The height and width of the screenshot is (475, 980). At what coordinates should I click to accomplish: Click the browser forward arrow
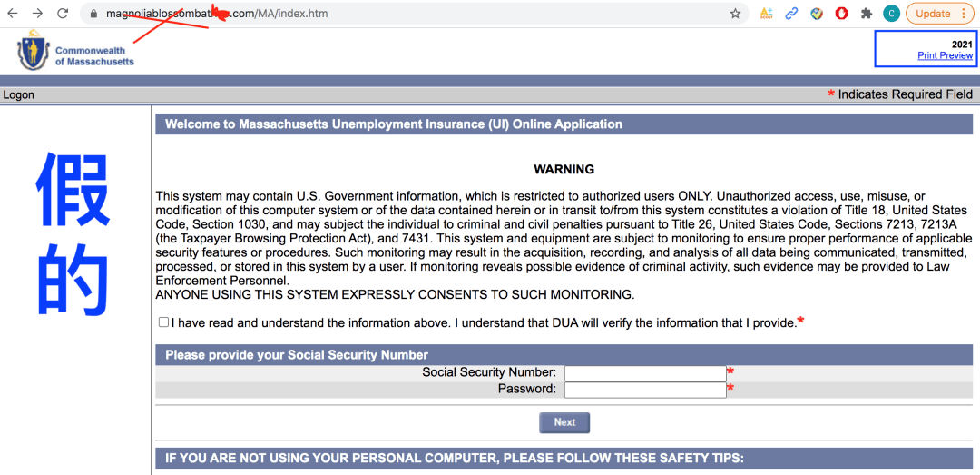37,13
